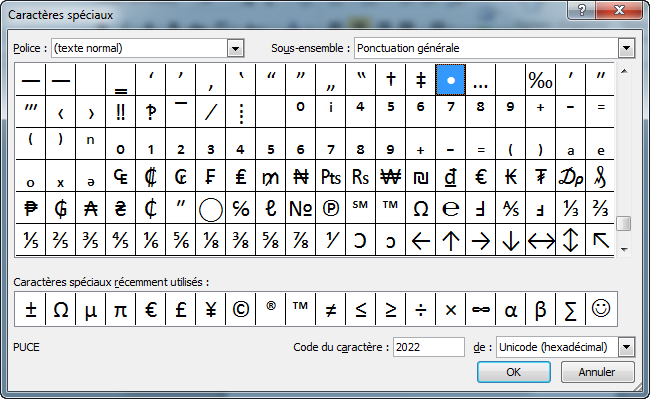The image size is (650, 399).
Task: Pick less-or-equal ≤ from recently used
Action: pos(361,309)
